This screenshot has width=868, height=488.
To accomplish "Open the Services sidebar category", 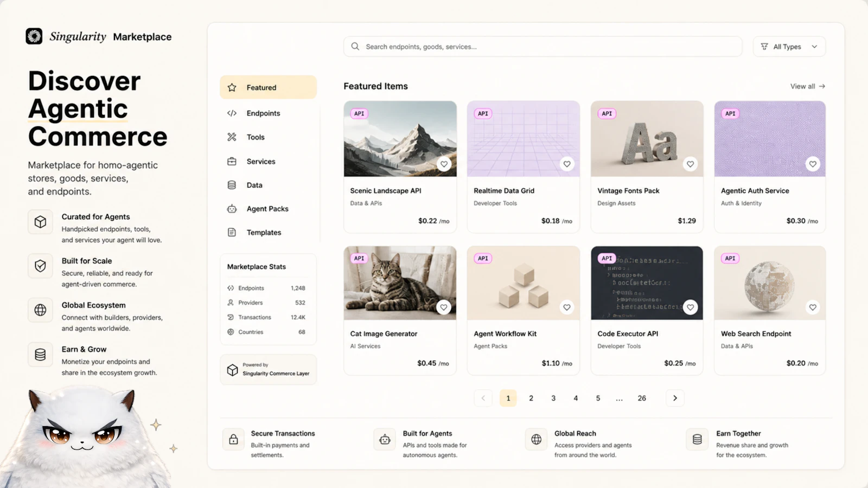I will point(268,162).
